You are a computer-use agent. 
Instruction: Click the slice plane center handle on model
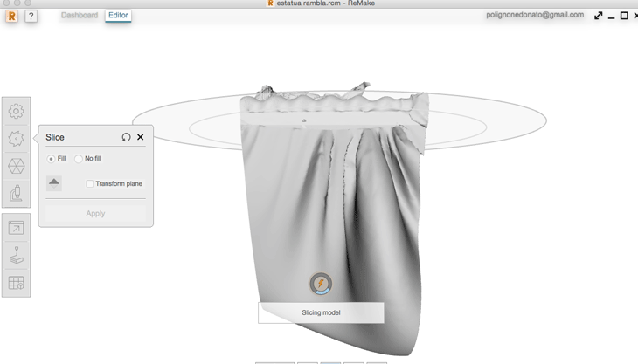tap(304, 120)
